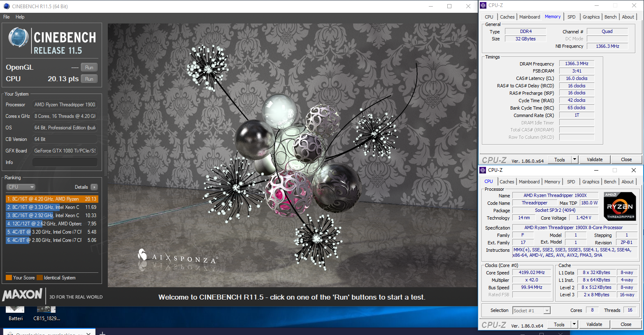Click Tools button in lower CPU-Z window
This screenshot has height=335, width=644.
559,324
